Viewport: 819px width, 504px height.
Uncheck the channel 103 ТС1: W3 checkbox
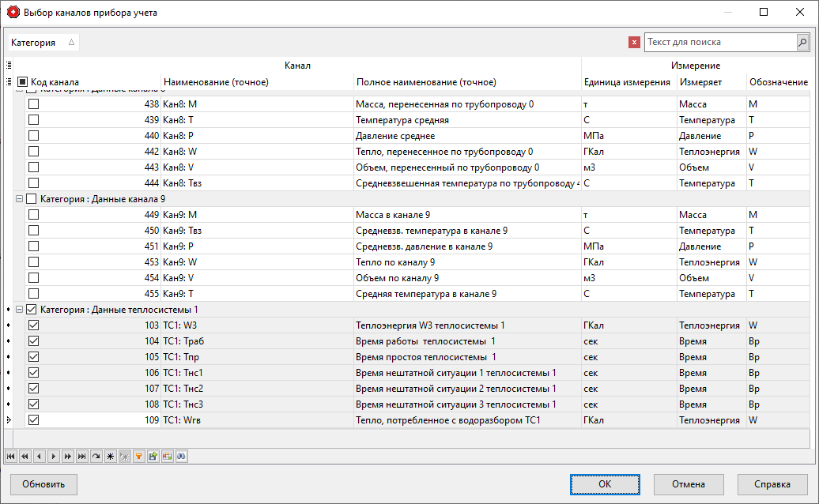pyautogui.click(x=33, y=325)
